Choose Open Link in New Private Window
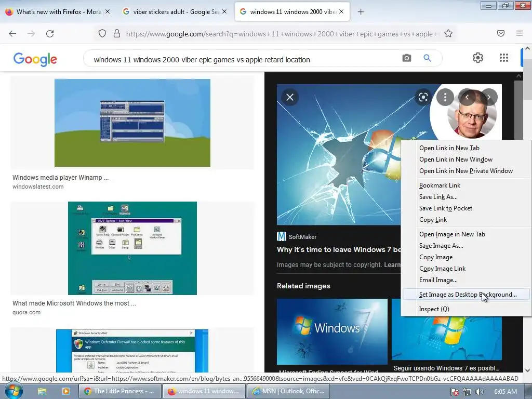The image size is (532, 399). [466, 171]
